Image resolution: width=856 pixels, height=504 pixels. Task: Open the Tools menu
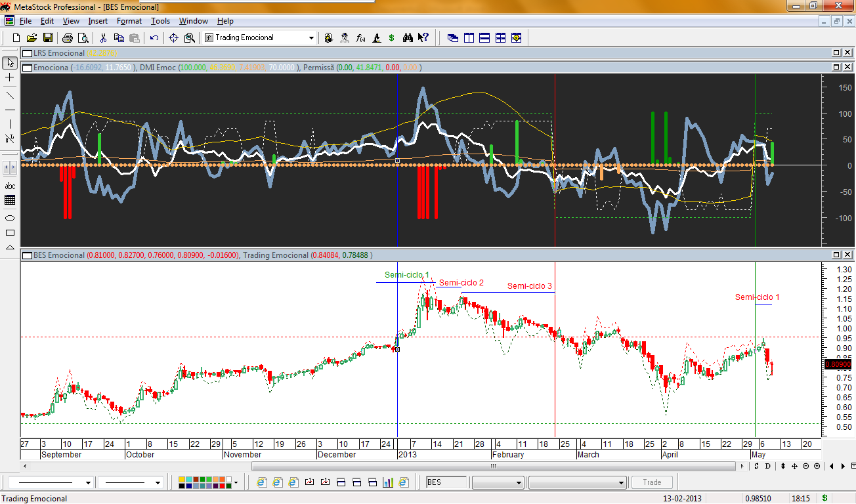click(160, 21)
